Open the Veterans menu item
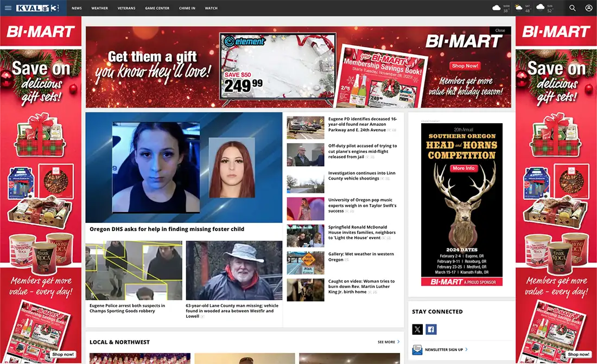 pyautogui.click(x=126, y=8)
